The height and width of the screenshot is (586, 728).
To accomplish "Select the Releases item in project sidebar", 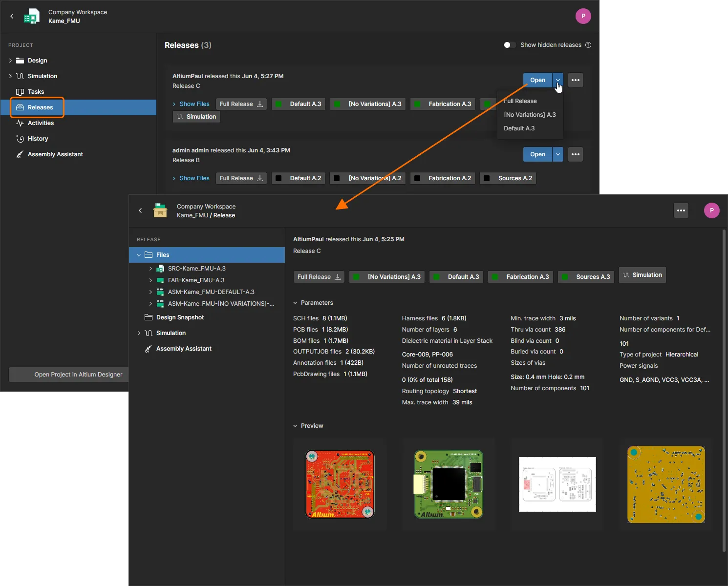I will 40,107.
